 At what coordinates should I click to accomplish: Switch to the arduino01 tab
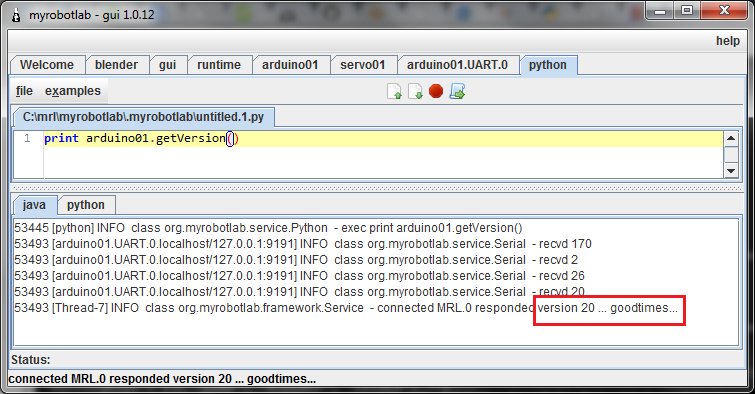pos(290,65)
